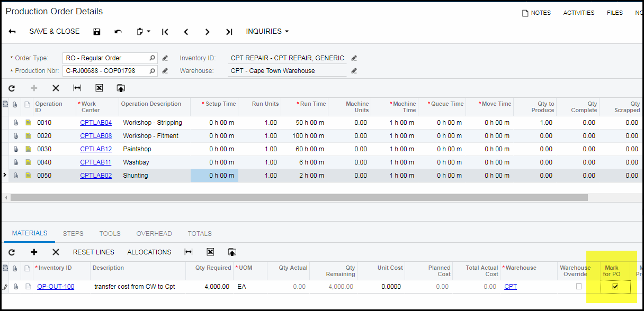This screenshot has height=311, width=644.
Task: Click the Save & Close button
Action: 55,32
